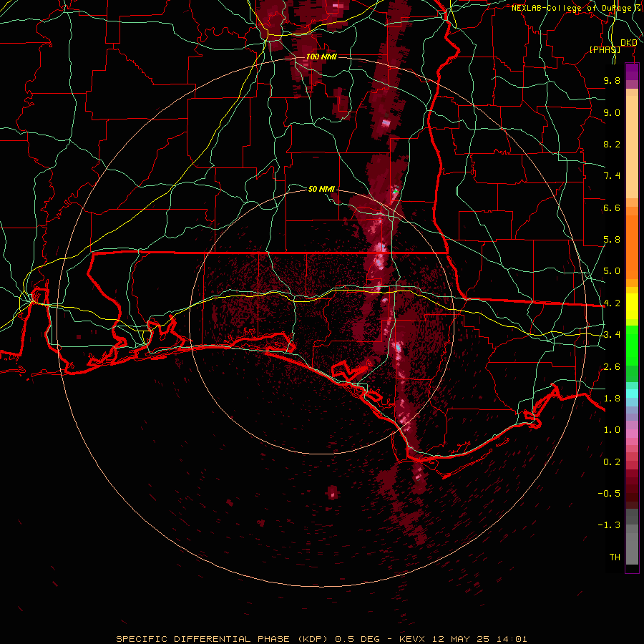Click the 9.8 scale value
Viewport: 644px width, 644px height.
point(612,80)
